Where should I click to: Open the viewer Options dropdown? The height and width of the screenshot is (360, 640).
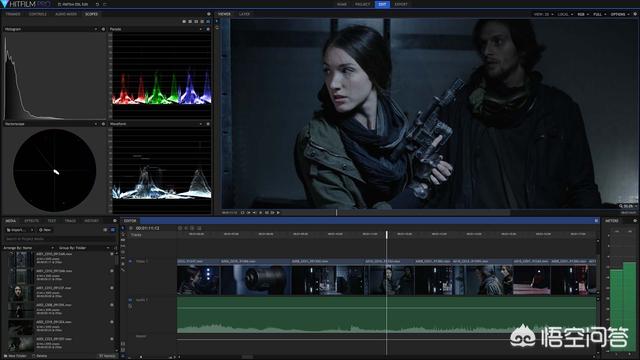pyautogui.click(x=620, y=14)
